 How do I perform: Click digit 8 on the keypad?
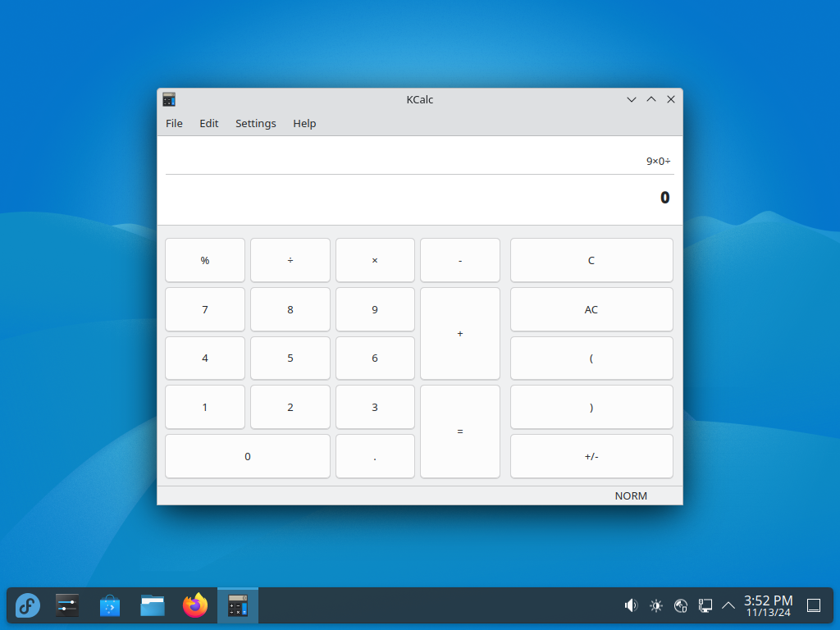click(x=290, y=309)
